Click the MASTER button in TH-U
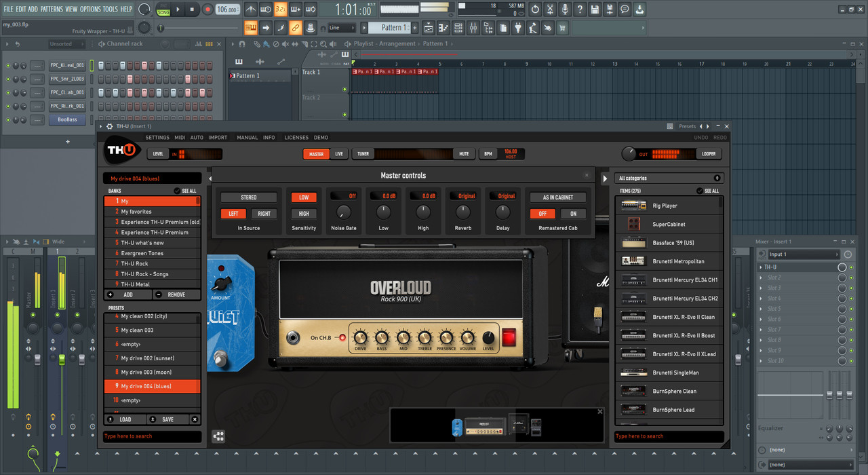 [x=317, y=154]
